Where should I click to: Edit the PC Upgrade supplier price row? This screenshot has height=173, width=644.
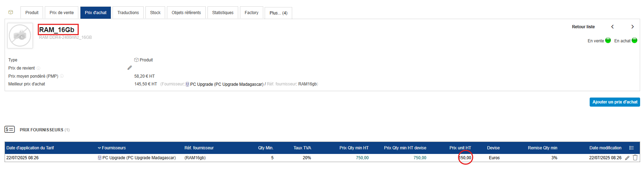pyautogui.click(x=627, y=158)
